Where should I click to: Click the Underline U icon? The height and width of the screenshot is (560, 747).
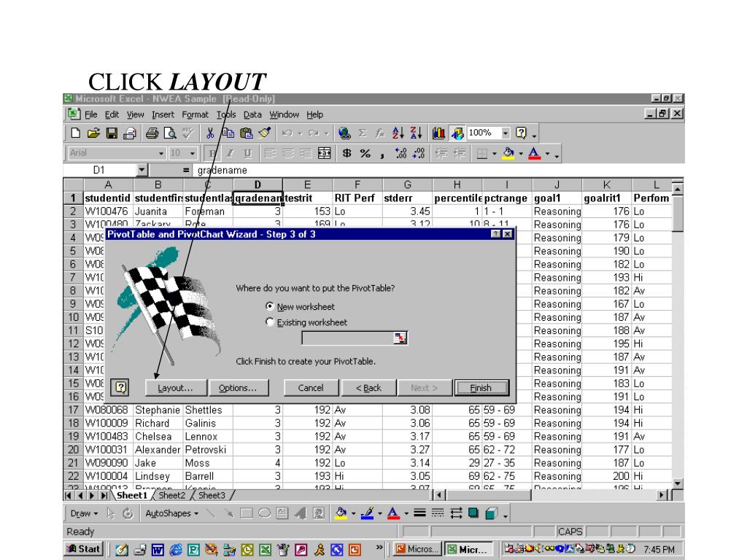click(x=247, y=153)
